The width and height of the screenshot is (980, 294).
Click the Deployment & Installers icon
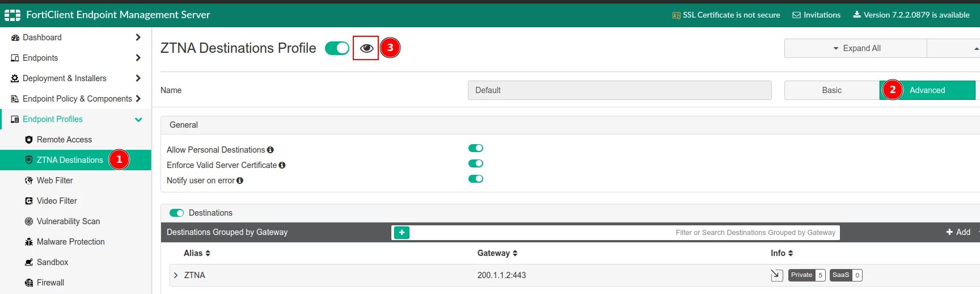[15, 78]
